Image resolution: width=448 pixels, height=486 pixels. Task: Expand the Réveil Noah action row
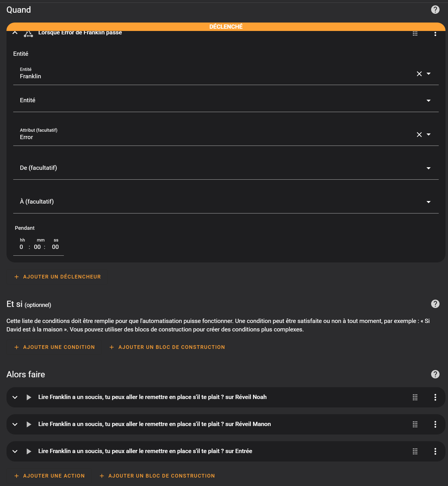pyautogui.click(x=15, y=397)
